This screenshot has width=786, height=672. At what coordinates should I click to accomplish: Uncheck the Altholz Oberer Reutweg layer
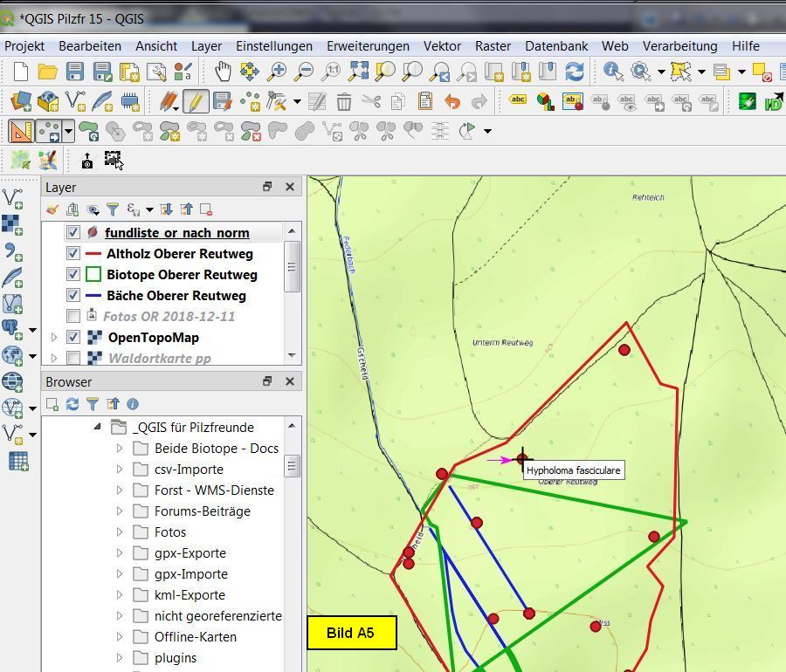[73, 254]
